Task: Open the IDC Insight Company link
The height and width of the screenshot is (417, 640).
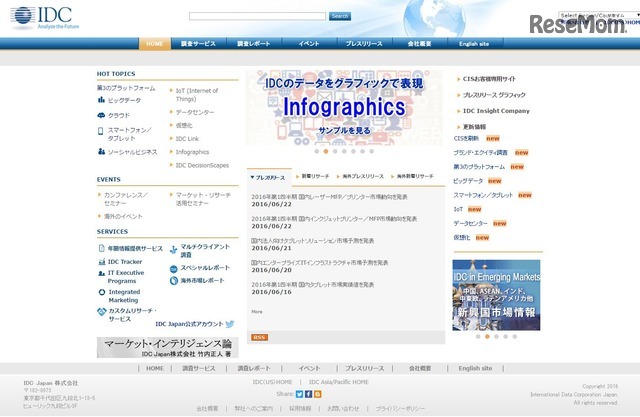Action: point(496,111)
